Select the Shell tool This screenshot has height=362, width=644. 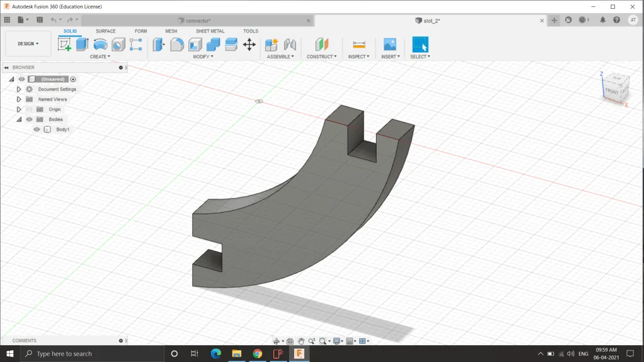[x=195, y=44]
